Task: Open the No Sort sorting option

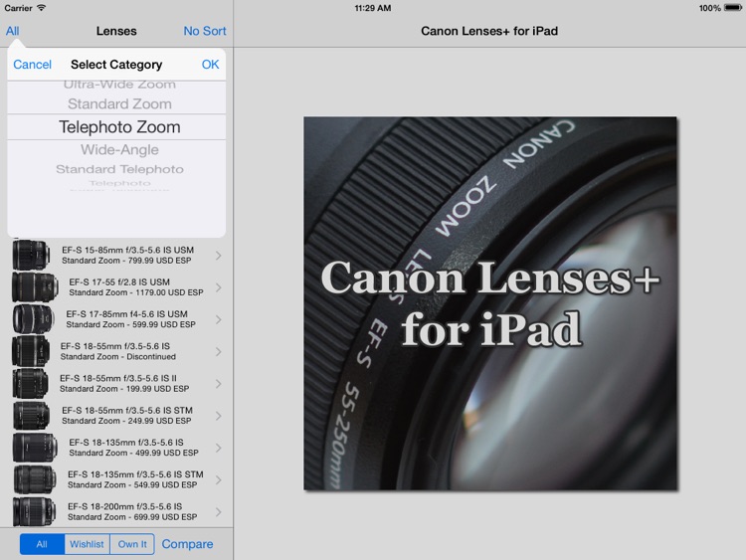Action: 205,31
